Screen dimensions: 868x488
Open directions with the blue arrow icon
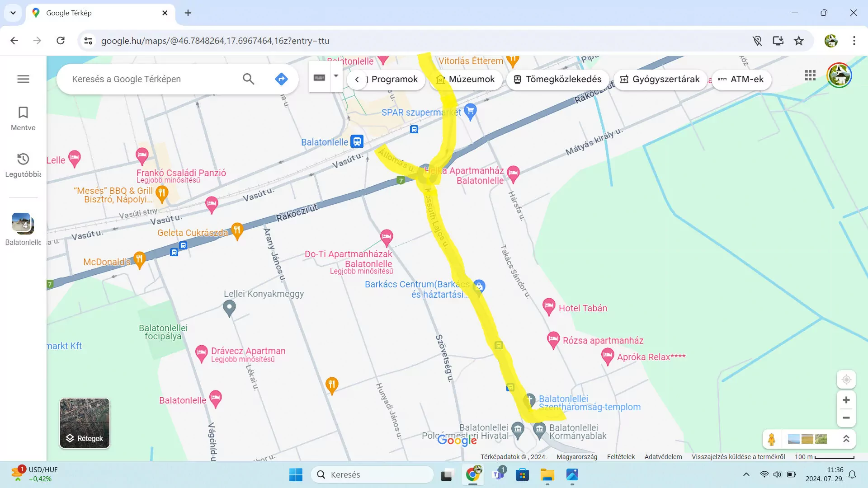[x=281, y=79]
